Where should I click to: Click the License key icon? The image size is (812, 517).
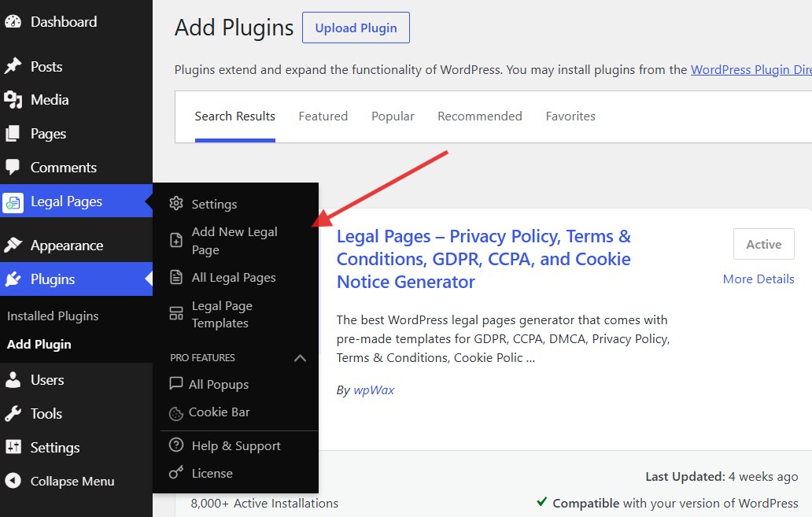176,472
